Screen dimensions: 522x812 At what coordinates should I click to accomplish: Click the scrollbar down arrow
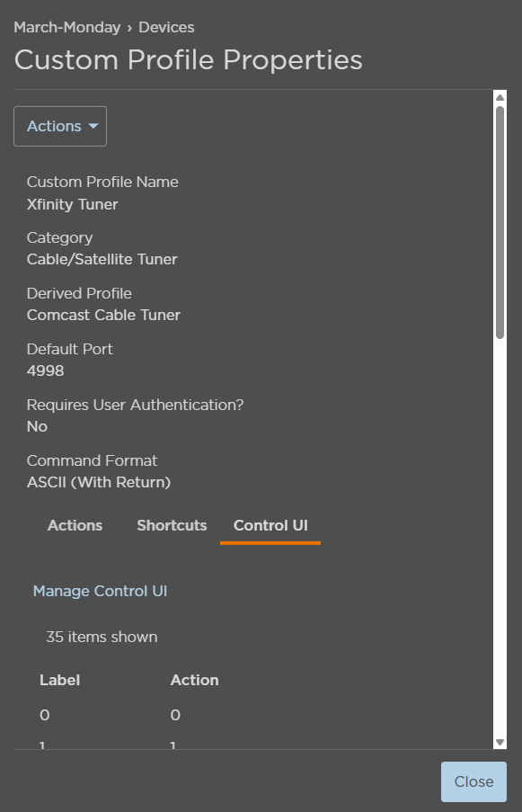tap(501, 740)
